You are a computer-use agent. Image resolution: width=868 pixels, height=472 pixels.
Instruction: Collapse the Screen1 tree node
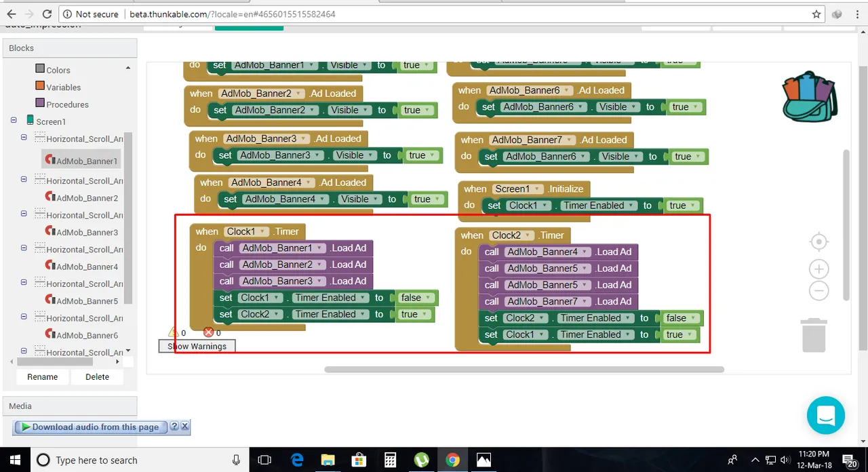point(14,120)
